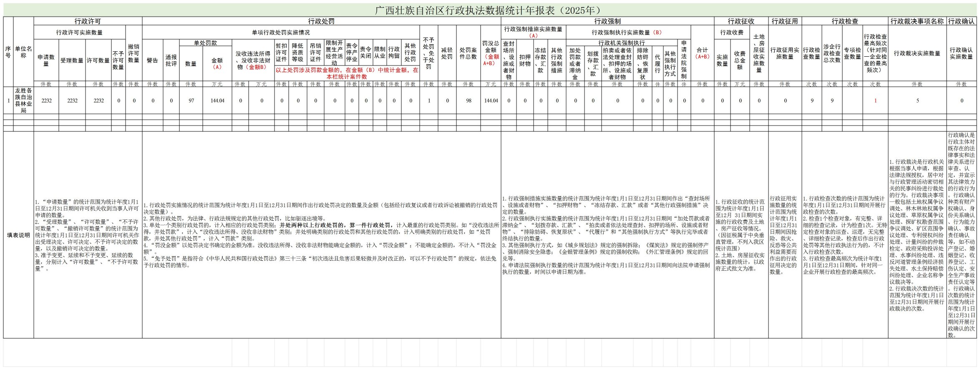
Task: Click the 98 value under 处罚案件总数
Action: (469, 101)
